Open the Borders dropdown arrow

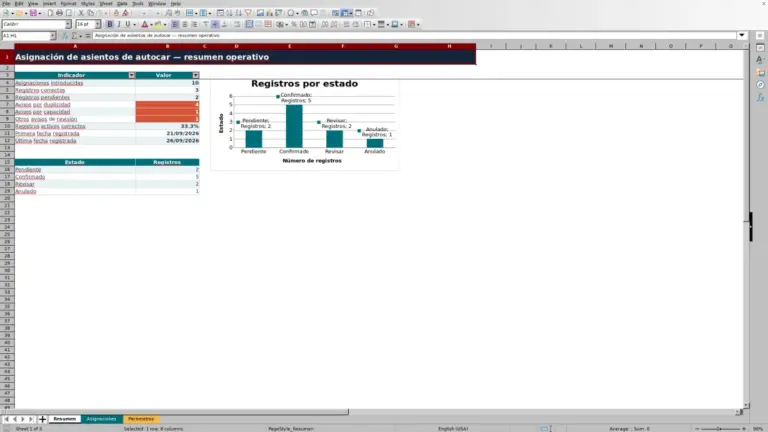click(x=374, y=24)
